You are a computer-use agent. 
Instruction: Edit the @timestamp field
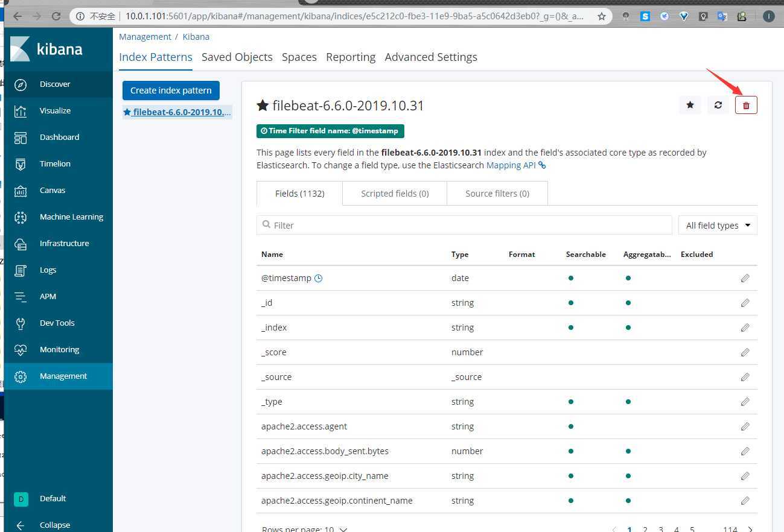pyautogui.click(x=745, y=278)
